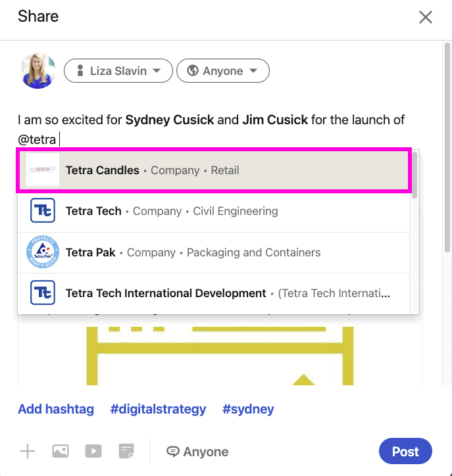The width and height of the screenshot is (452, 476).
Task: Click the add photo icon
Action: tap(61, 451)
